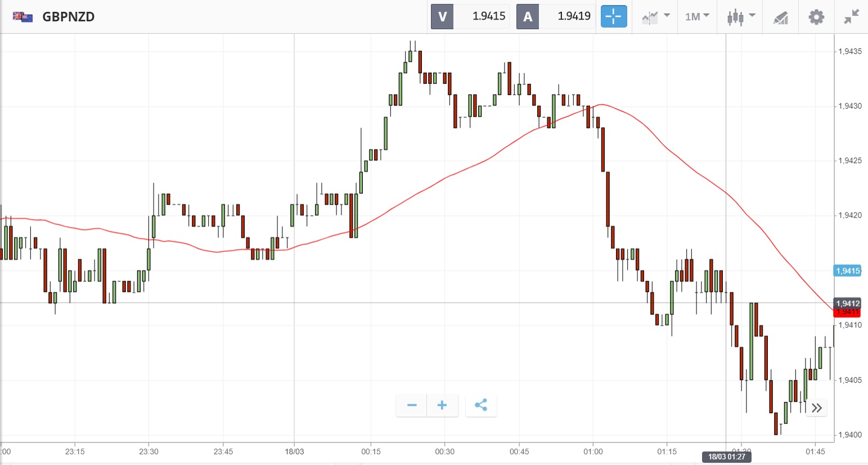Click the 18/03 01:27 time marker
Screen dimensions: 868x465
click(x=726, y=457)
